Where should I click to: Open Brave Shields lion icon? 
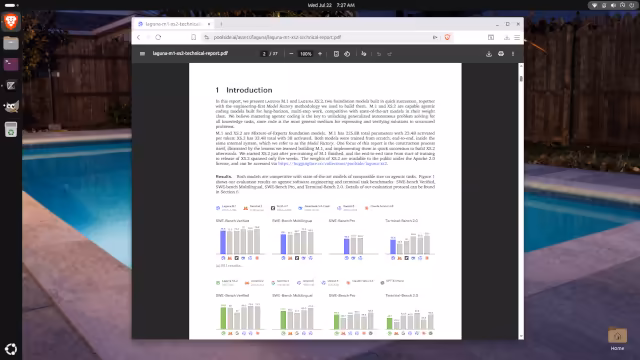pos(447,37)
